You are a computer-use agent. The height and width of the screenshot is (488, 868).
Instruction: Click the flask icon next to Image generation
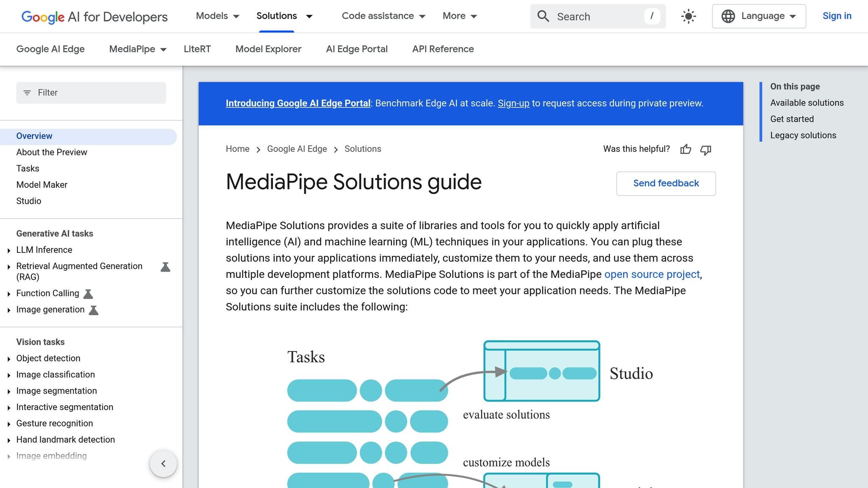pyautogui.click(x=94, y=310)
